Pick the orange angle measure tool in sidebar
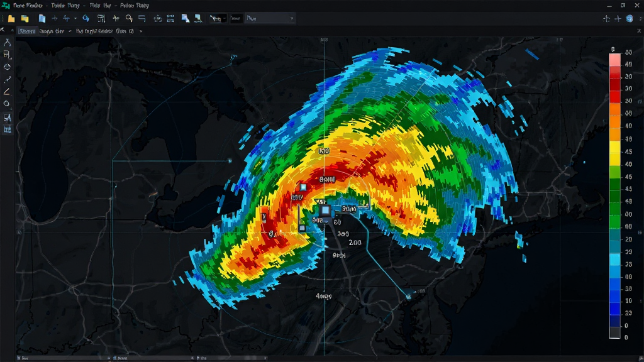644x362 pixels. 7,92
